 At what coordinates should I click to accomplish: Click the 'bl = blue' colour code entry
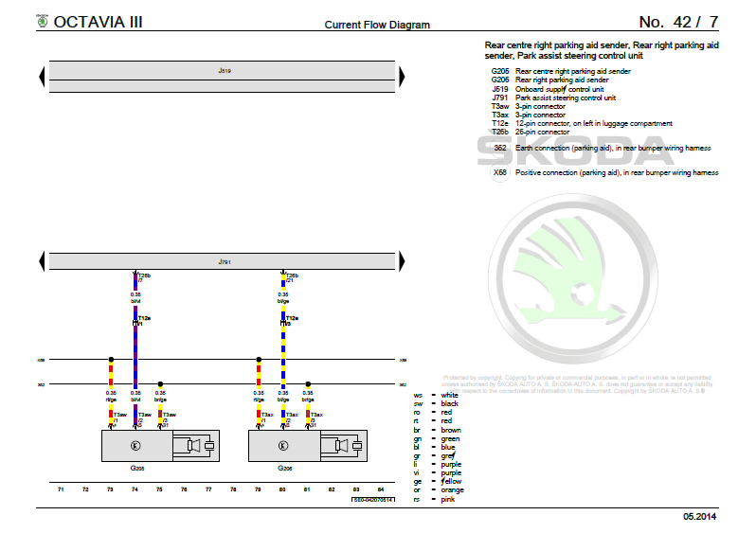pyautogui.click(x=435, y=447)
